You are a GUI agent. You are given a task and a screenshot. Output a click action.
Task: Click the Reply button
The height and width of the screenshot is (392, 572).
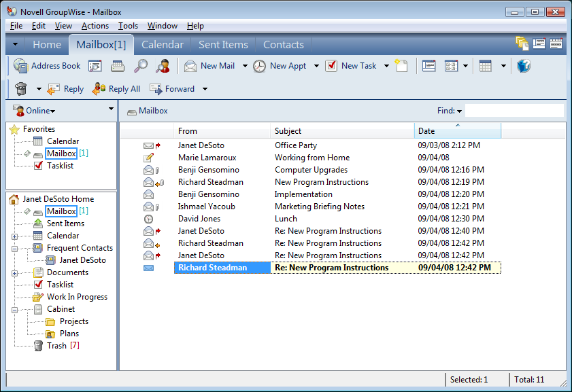click(65, 89)
